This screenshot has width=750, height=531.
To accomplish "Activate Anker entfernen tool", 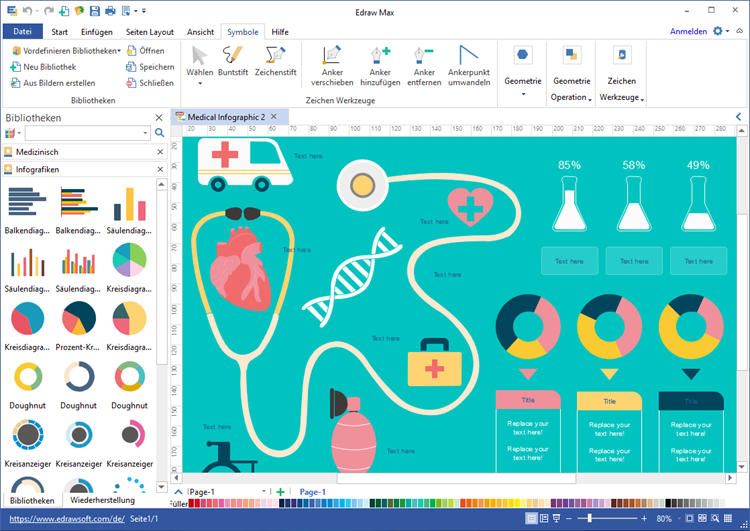I will [424, 66].
